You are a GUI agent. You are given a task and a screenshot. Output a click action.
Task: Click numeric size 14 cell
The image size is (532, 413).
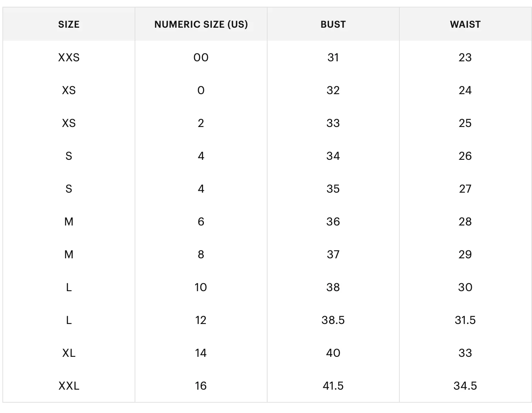(x=201, y=353)
